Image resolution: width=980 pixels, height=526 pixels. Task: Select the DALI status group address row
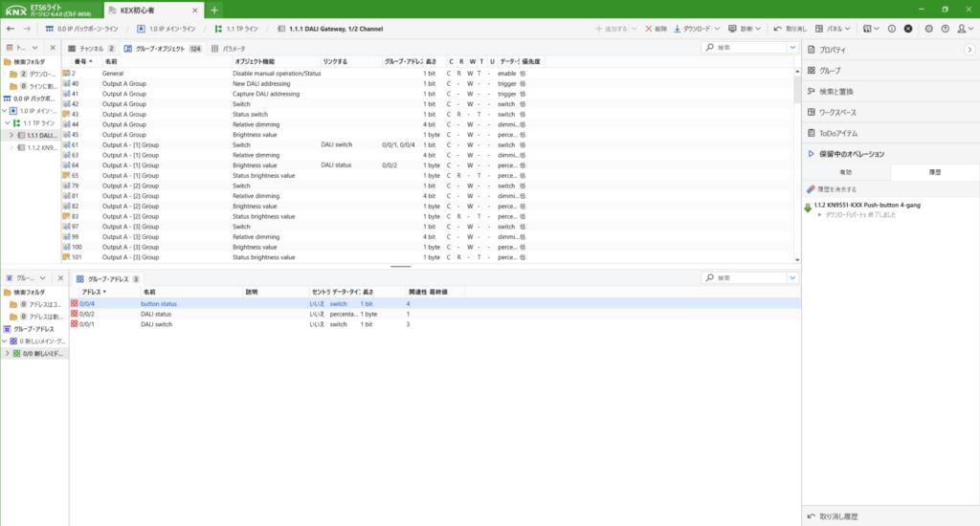point(156,314)
